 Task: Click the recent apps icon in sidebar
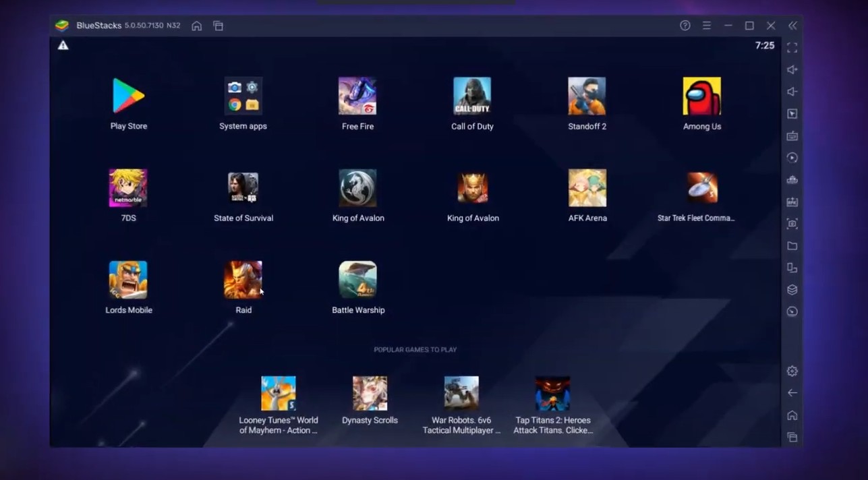point(792,438)
